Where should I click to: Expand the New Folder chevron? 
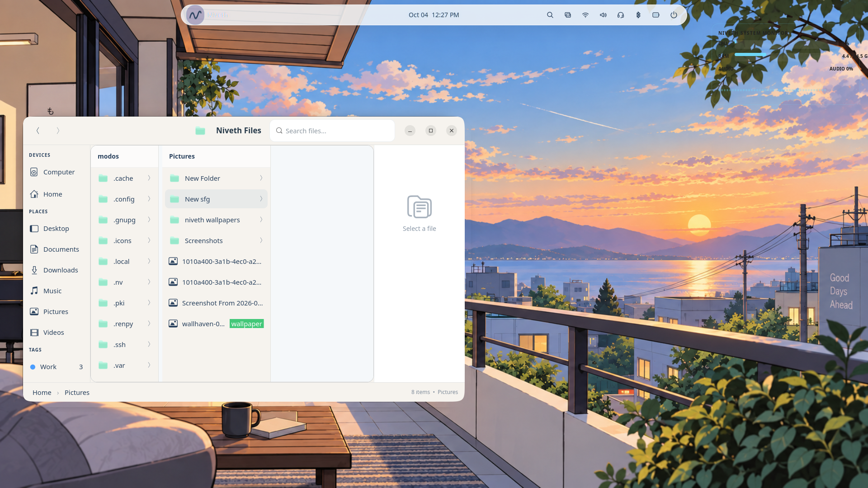[x=261, y=178]
